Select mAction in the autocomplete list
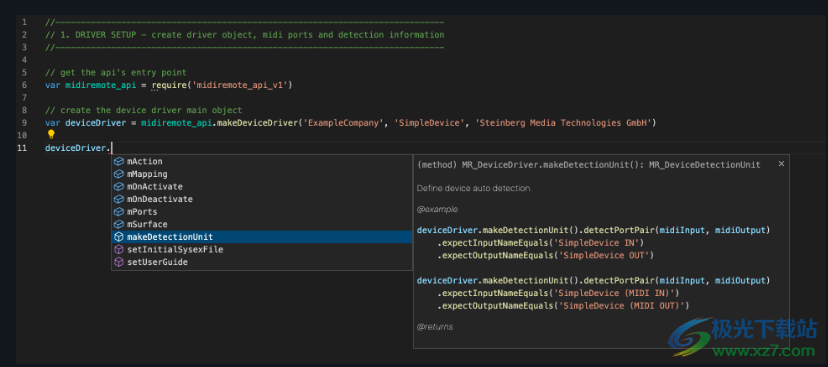The height and width of the screenshot is (367, 828). pos(262,161)
